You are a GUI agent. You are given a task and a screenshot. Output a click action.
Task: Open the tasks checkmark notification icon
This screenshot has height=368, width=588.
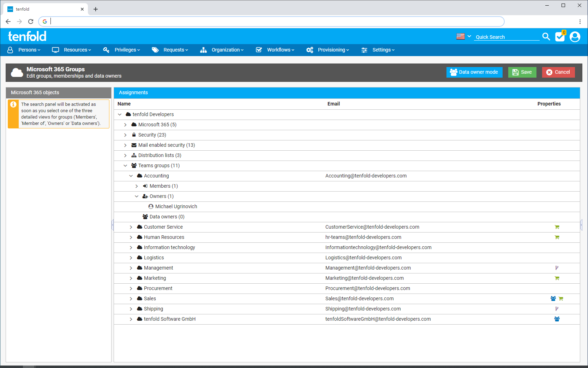coord(560,36)
